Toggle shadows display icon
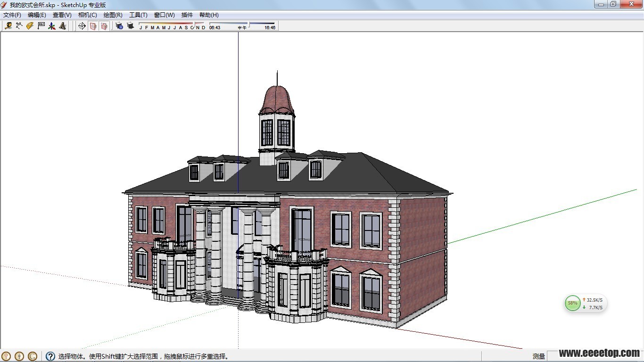This screenshot has width=644, height=362. coord(131,26)
